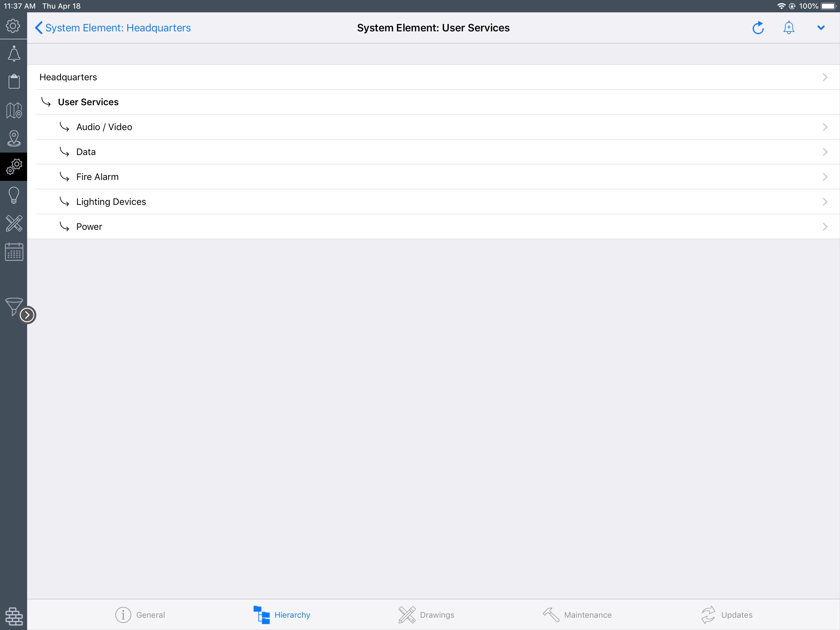The width and height of the screenshot is (840, 630).
Task: Open the Headquarters row
Action: (x=433, y=77)
